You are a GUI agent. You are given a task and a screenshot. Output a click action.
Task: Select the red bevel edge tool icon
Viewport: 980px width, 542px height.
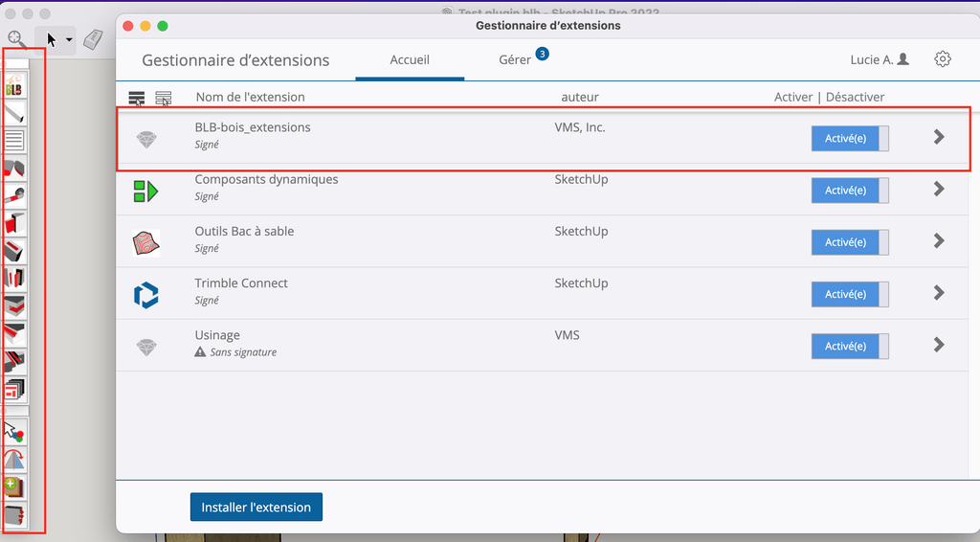click(x=14, y=333)
